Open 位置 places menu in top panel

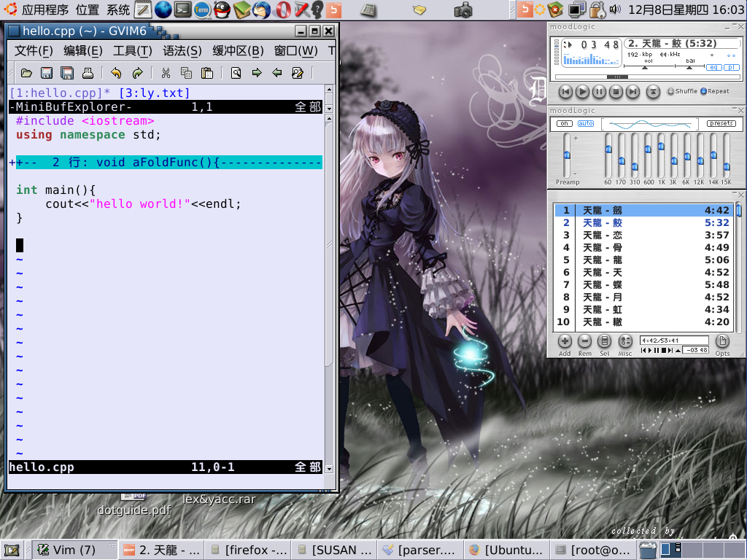[88, 9]
